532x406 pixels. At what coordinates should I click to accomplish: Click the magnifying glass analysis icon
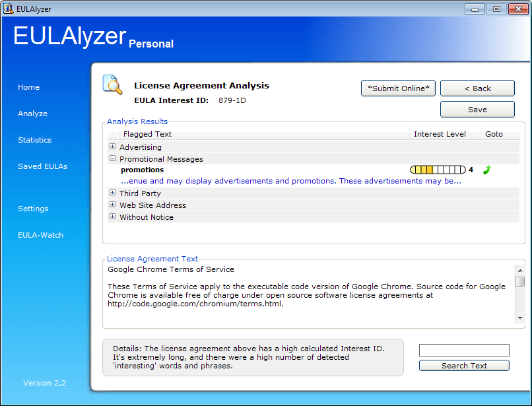[112, 85]
